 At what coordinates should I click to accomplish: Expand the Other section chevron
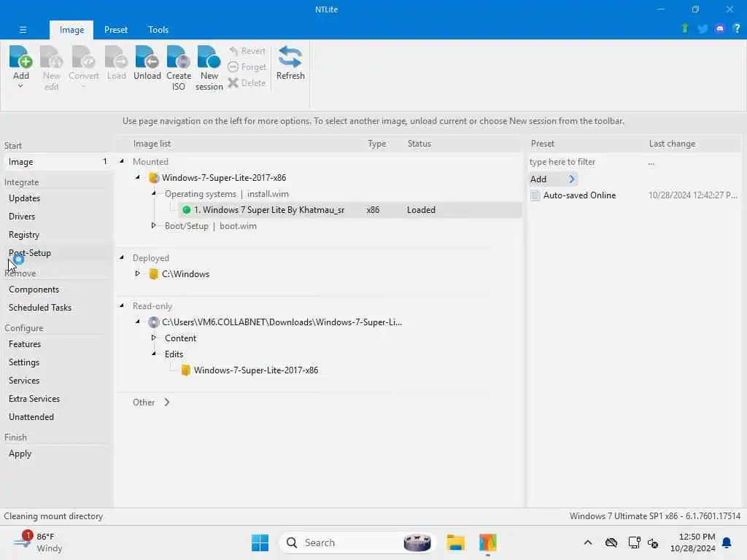167,402
